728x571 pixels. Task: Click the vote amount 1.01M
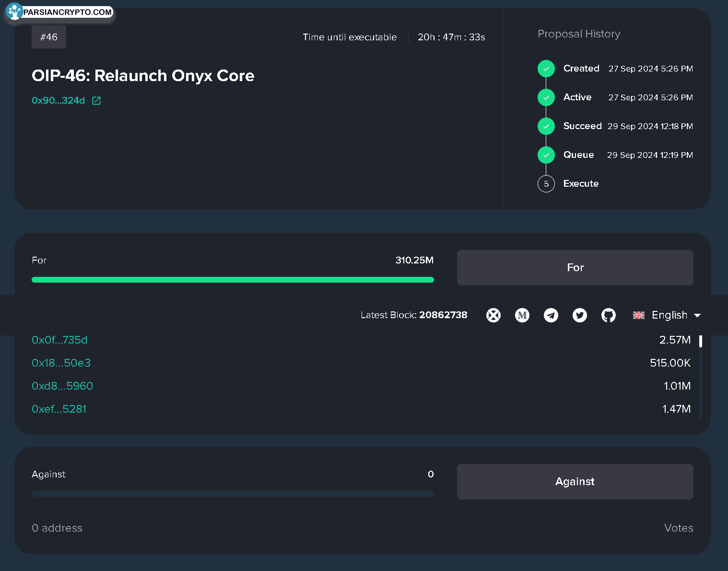[677, 386]
